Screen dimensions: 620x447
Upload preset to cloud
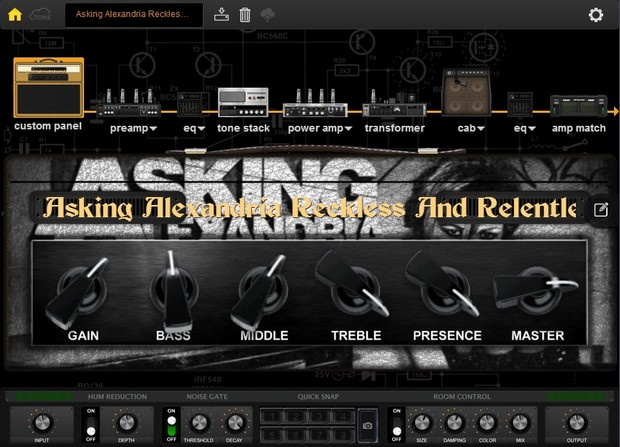click(x=268, y=15)
